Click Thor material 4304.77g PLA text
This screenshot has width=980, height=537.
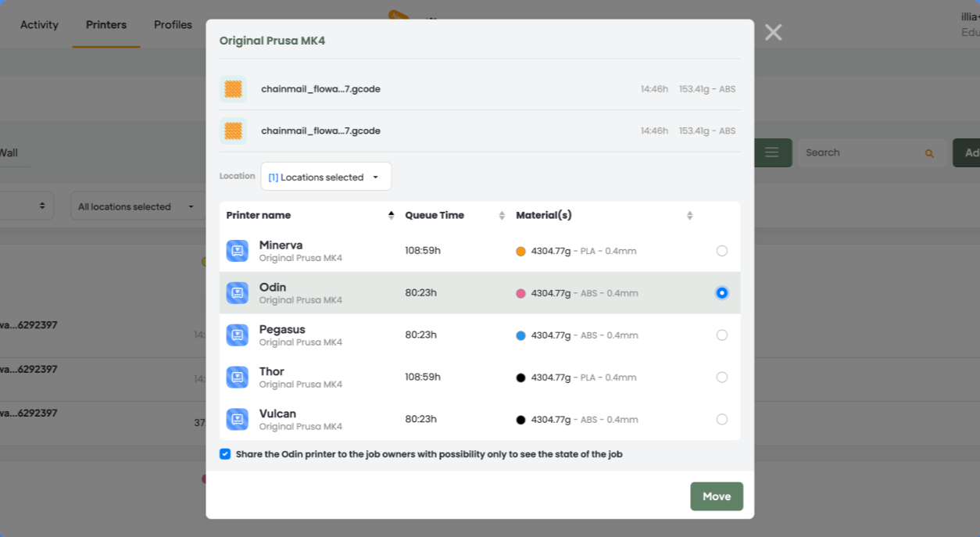click(584, 378)
